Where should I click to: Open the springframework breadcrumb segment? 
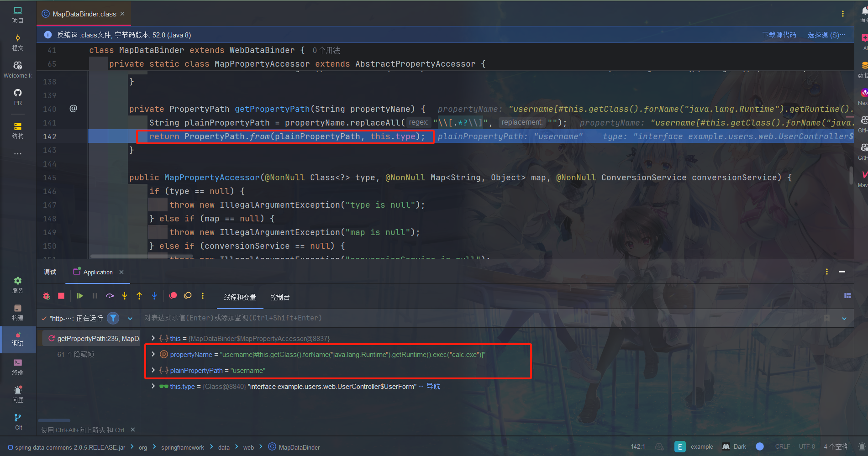[x=183, y=447]
